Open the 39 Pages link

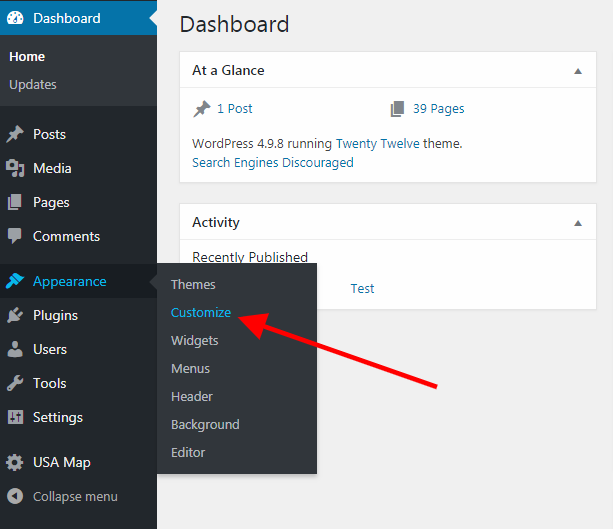(438, 108)
